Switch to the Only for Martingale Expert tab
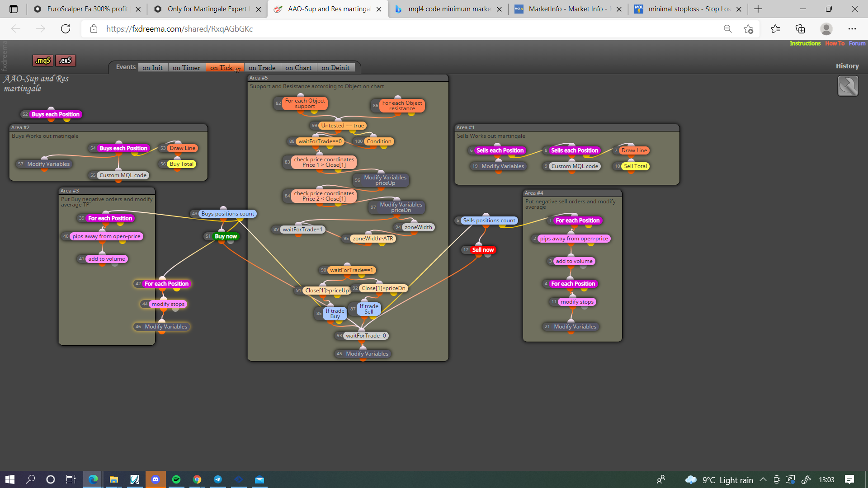This screenshot has width=868, height=488. coord(208,9)
